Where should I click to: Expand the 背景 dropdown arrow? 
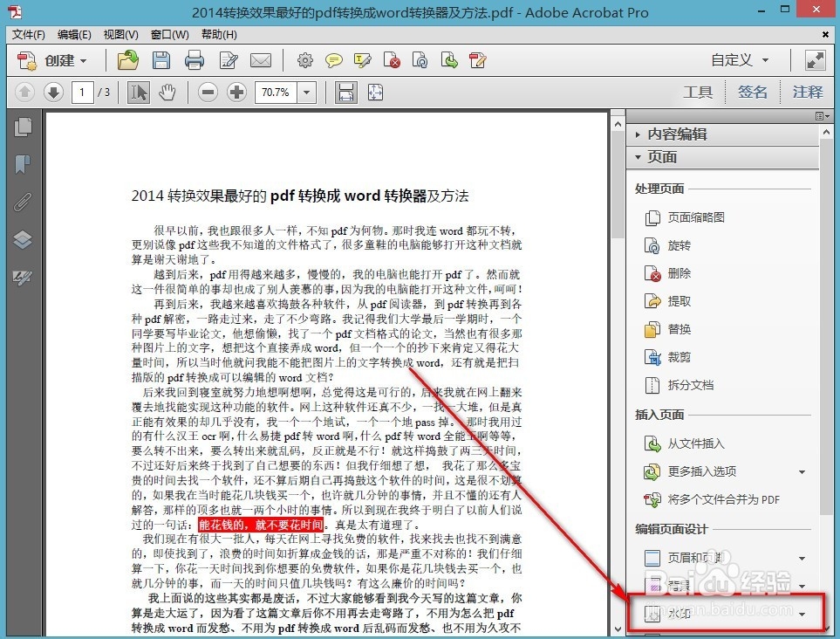(802, 587)
